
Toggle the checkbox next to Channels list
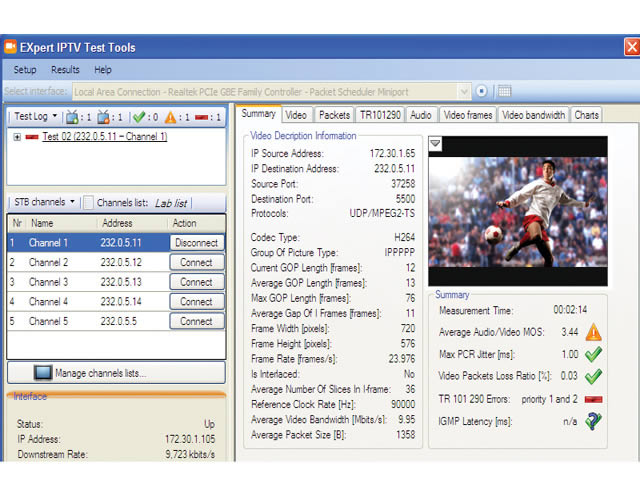88,202
